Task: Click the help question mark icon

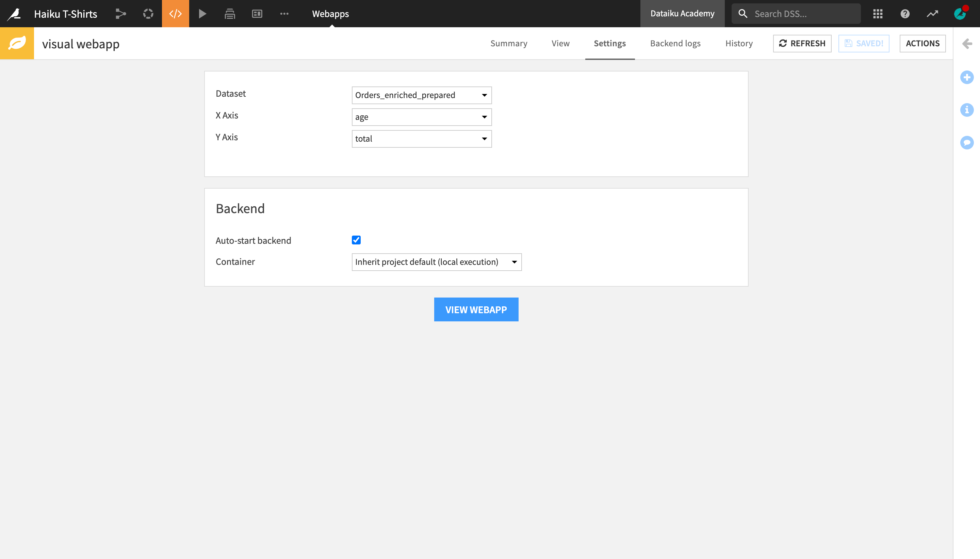Action: pyautogui.click(x=905, y=13)
